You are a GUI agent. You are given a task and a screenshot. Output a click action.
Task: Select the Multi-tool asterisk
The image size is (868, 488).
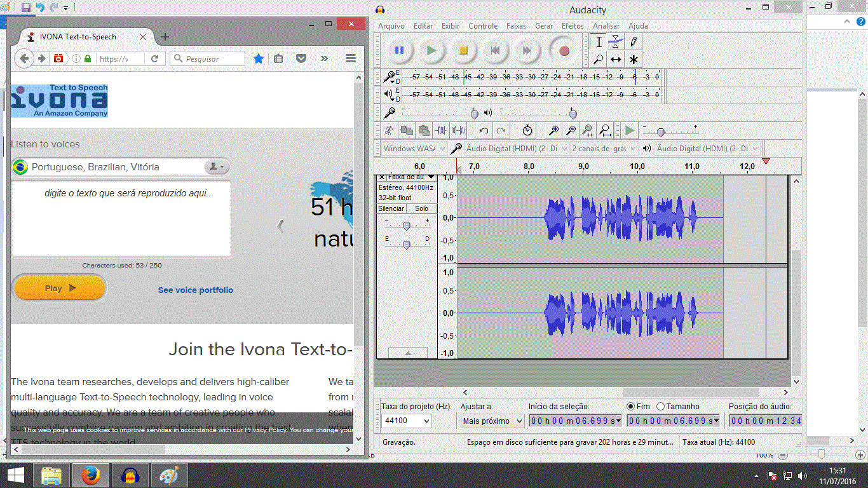[x=634, y=59]
